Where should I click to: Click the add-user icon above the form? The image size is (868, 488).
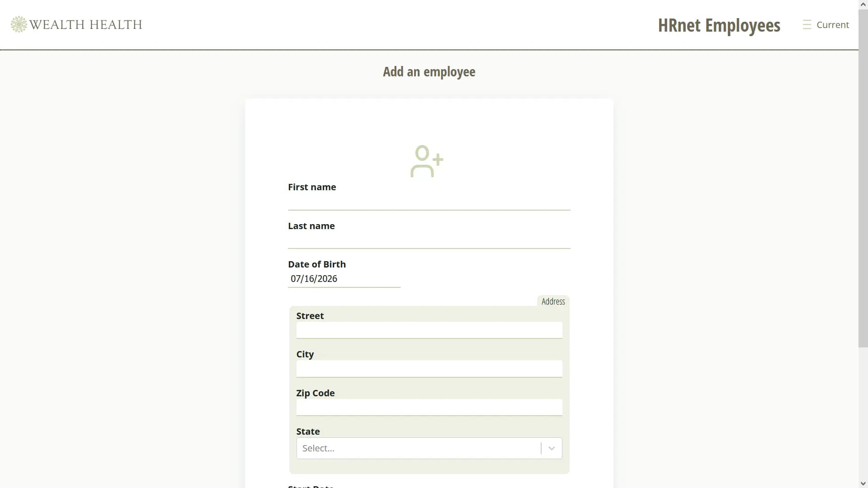pos(427,161)
